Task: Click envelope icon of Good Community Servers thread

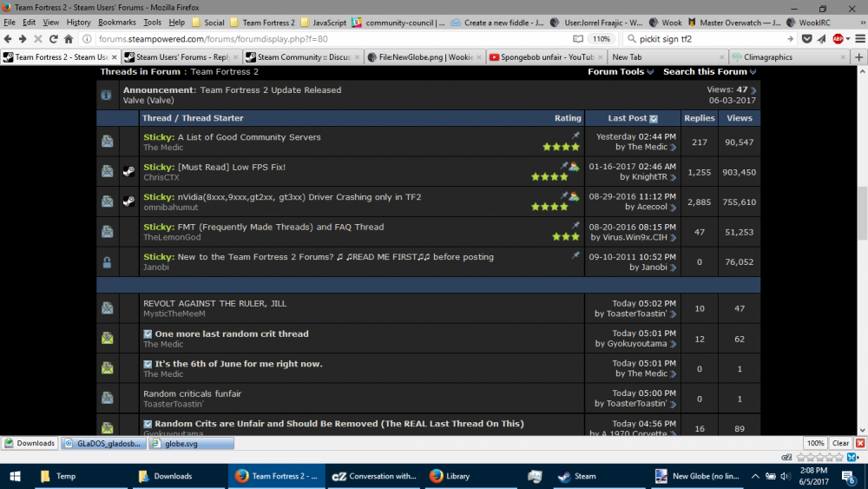Action: coord(107,142)
